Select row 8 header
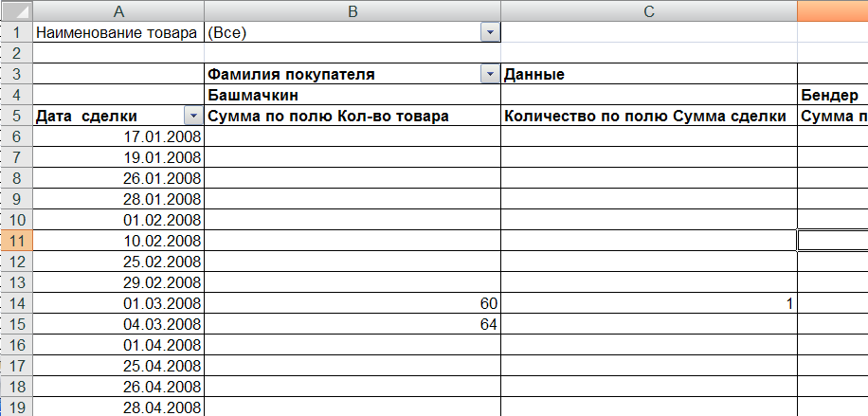This screenshot has height=416, width=868. (17, 178)
